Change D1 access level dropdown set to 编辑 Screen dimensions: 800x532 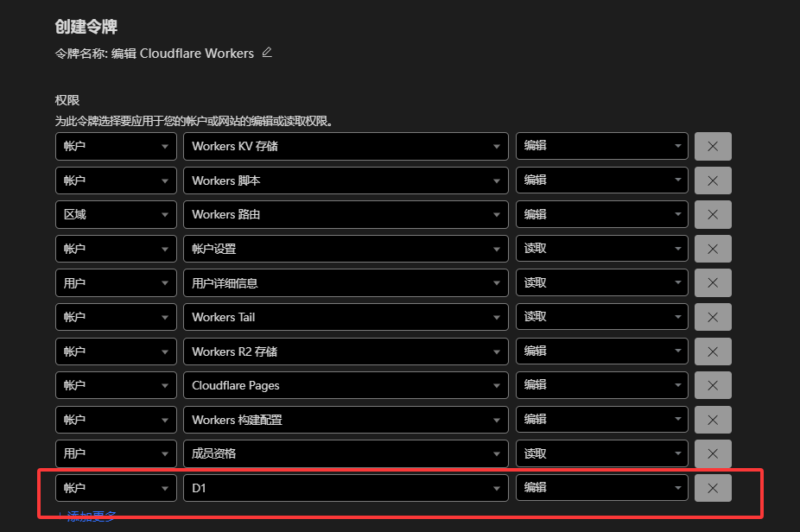[601, 488]
